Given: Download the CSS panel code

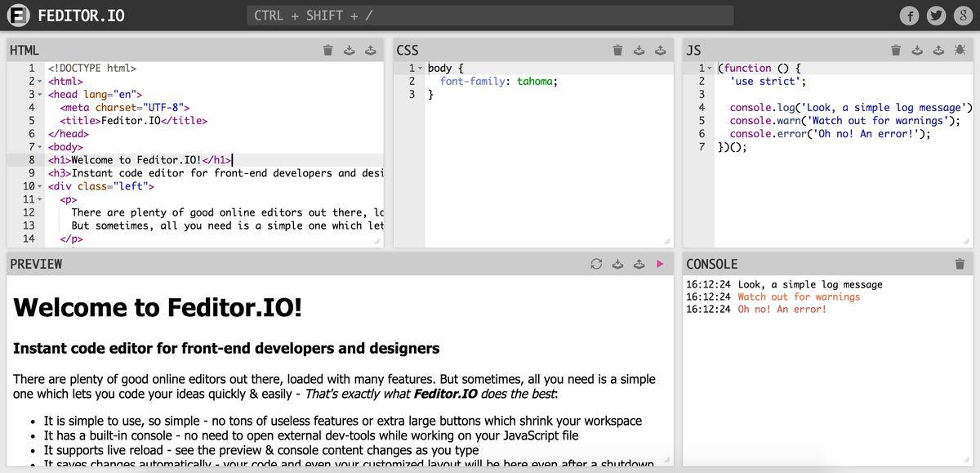Looking at the screenshot, I should (x=639, y=51).
